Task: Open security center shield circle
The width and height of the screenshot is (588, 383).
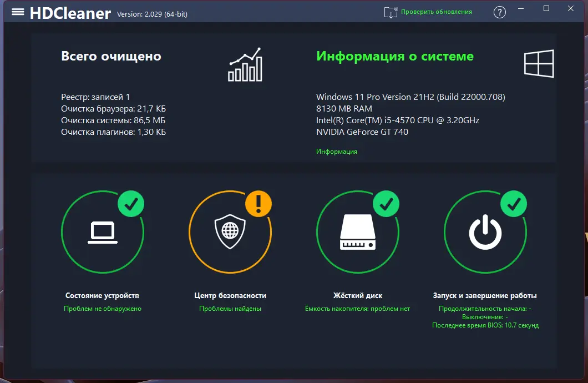Action: (230, 232)
